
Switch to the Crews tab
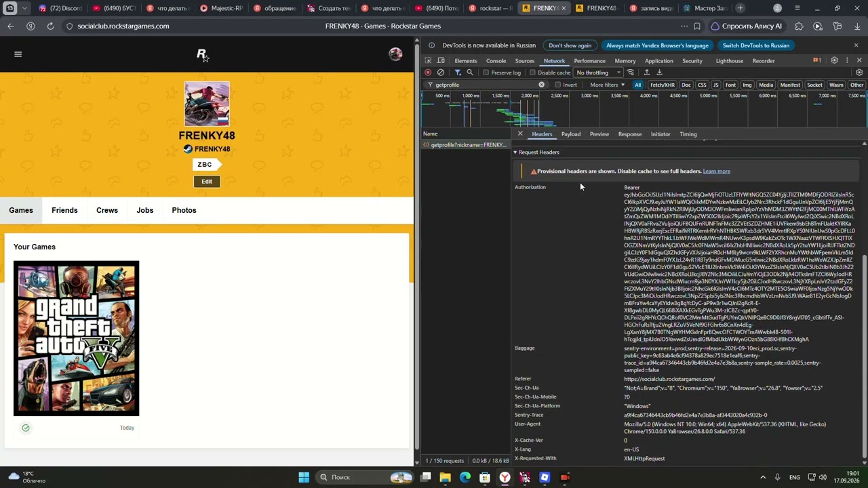pyautogui.click(x=107, y=210)
